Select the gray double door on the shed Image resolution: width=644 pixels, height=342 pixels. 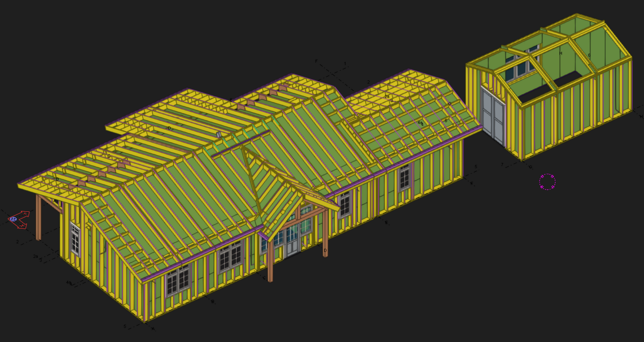pos(493,115)
